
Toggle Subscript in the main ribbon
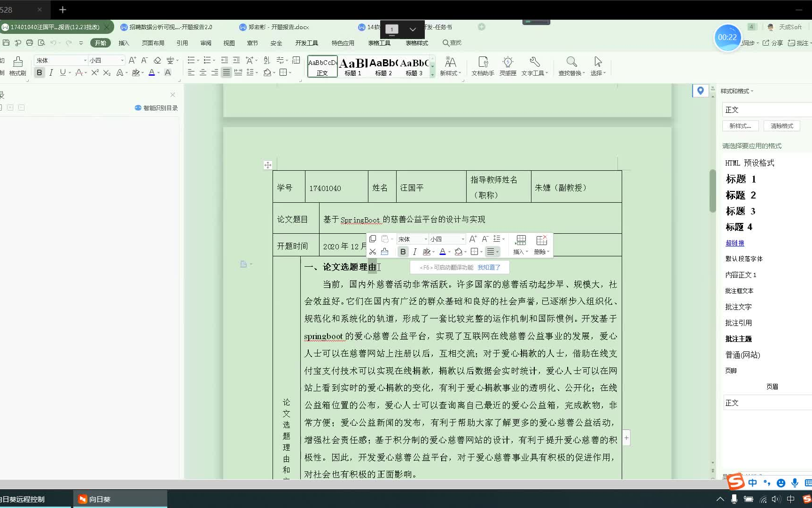pyautogui.click(x=107, y=72)
